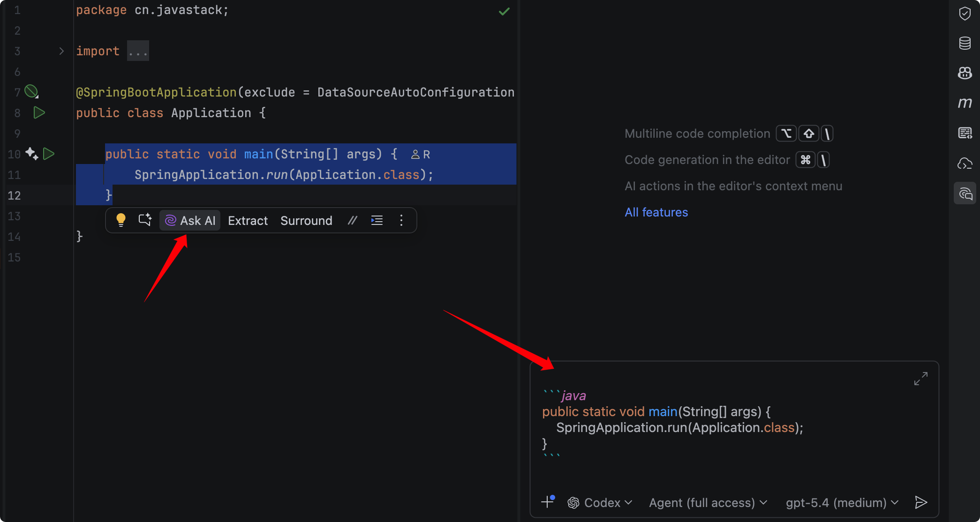Toggle line comment in floating toolbar
Screen dimensions: 980x522
tap(353, 220)
